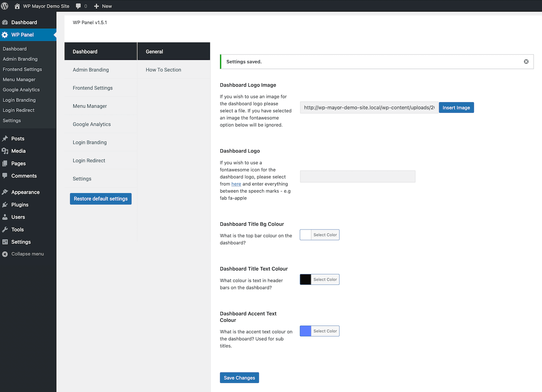Click the Dashboard gauge icon in sidebar
Screen dimensions: 542x392
[5, 22]
